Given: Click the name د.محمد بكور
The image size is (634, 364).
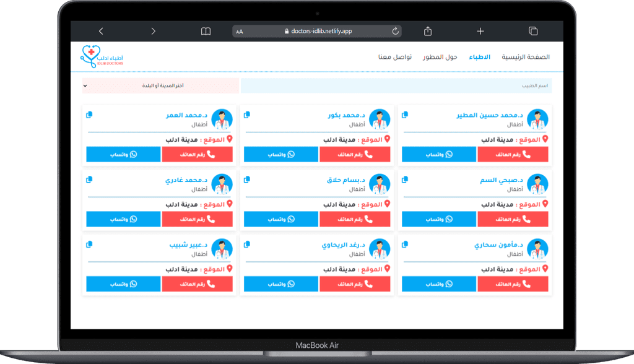Looking at the screenshot, I should tap(347, 115).
